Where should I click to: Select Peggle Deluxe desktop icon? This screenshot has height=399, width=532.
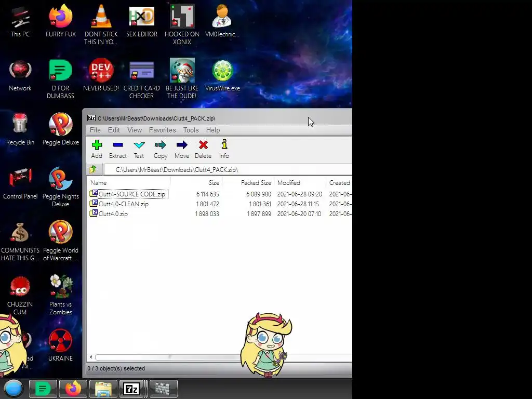tap(61, 129)
